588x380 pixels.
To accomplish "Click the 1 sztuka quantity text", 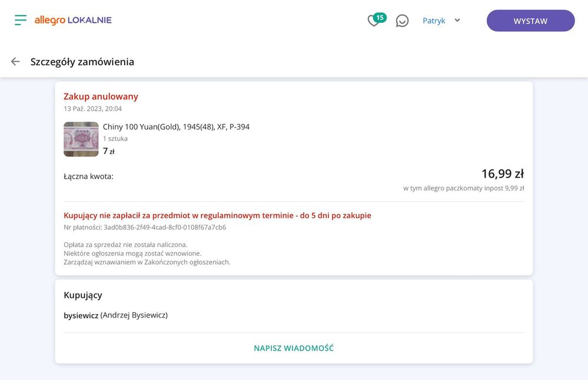I will click(x=115, y=139).
